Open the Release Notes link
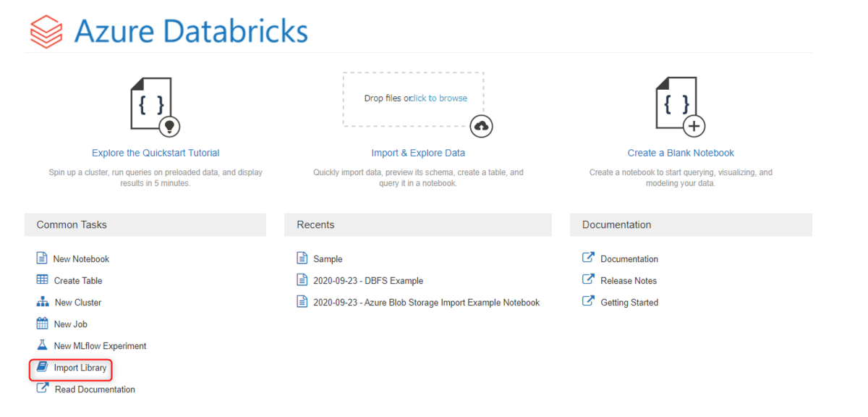The width and height of the screenshot is (868, 417). click(x=629, y=281)
